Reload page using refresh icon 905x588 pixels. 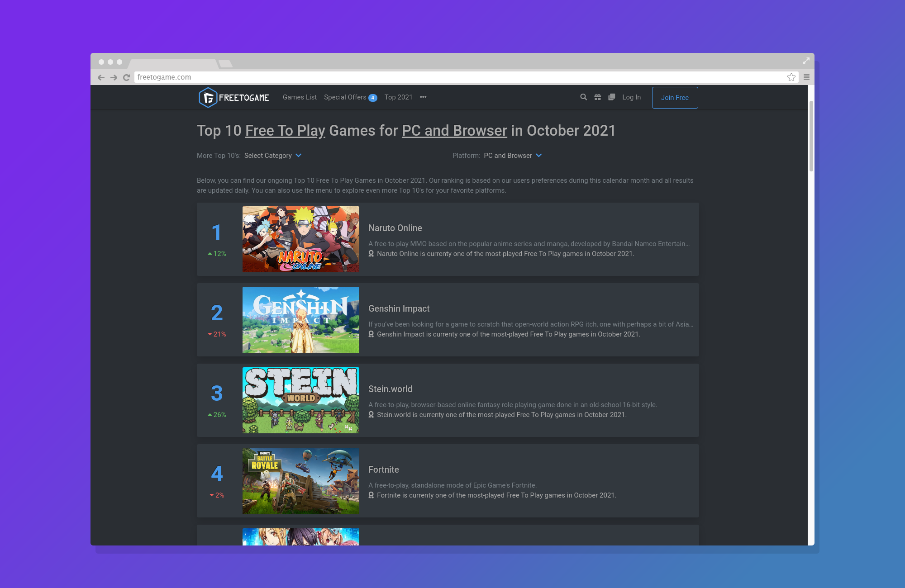[127, 77]
